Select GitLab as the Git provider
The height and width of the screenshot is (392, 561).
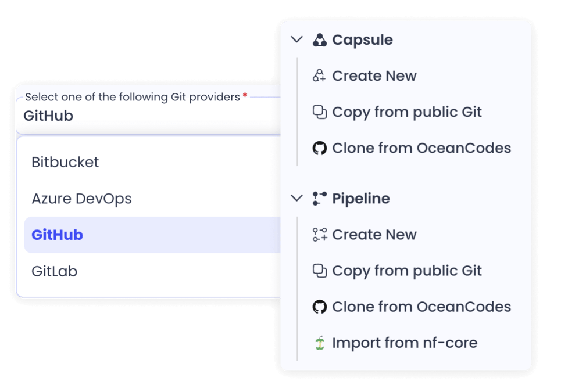(54, 271)
